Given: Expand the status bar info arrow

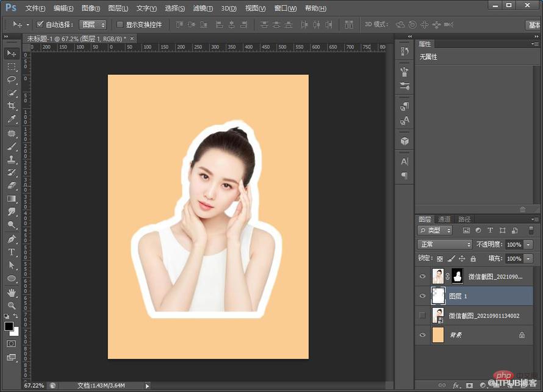Looking at the screenshot, I should (148, 386).
